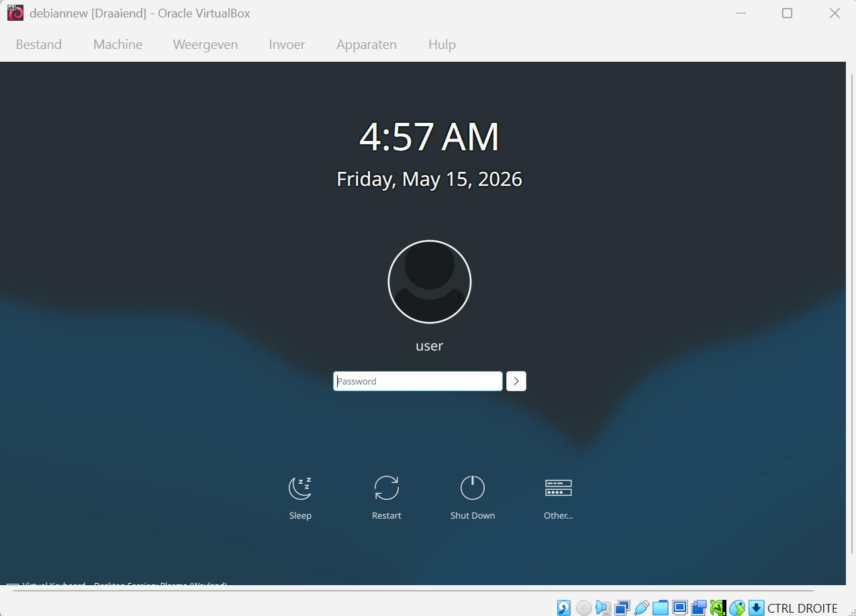This screenshot has height=616, width=856.
Task: Open the Bestand menu
Action: (39, 44)
